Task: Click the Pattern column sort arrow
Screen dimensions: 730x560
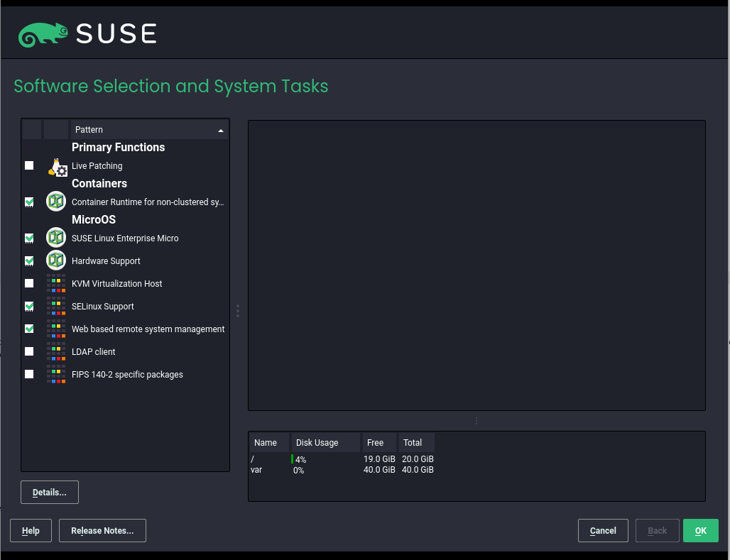Action: (221, 130)
